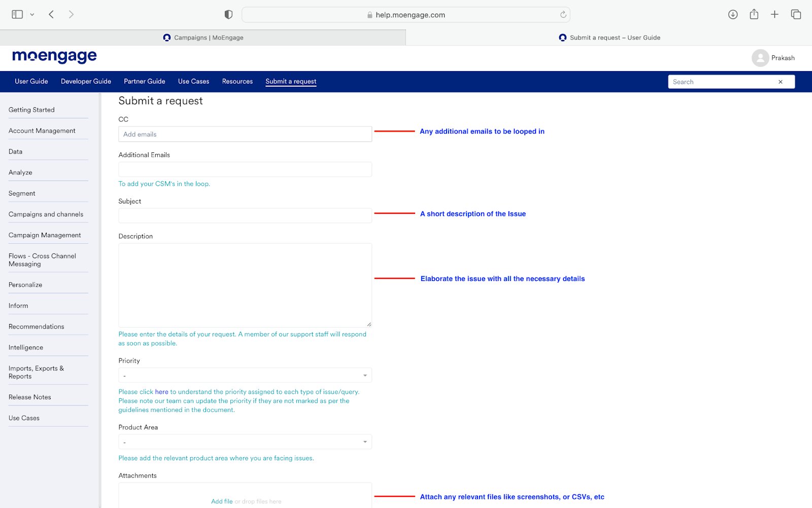Click the Additional Emails input field
Viewport: 812px width, 508px height.
pyautogui.click(x=245, y=169)
